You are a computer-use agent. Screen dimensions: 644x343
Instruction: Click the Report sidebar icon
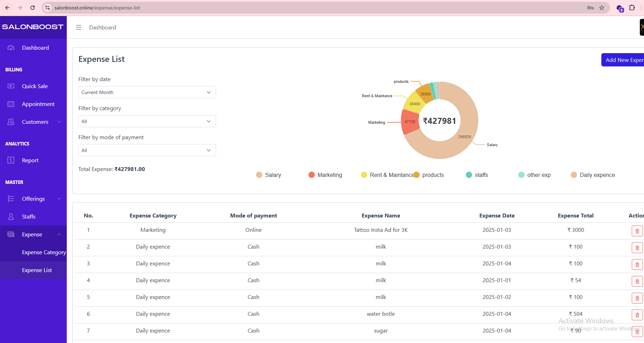click(11, 160)
